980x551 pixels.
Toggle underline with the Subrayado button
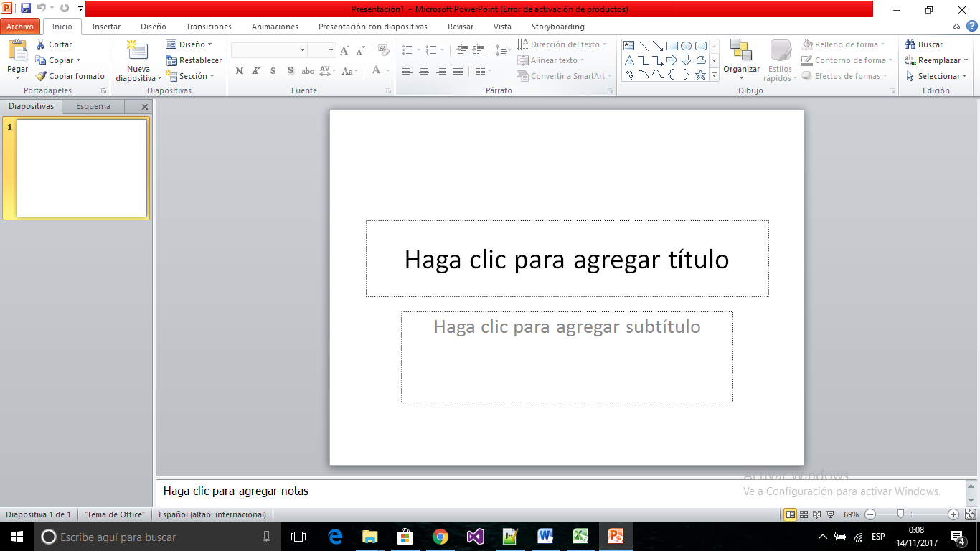pos(273,71)
